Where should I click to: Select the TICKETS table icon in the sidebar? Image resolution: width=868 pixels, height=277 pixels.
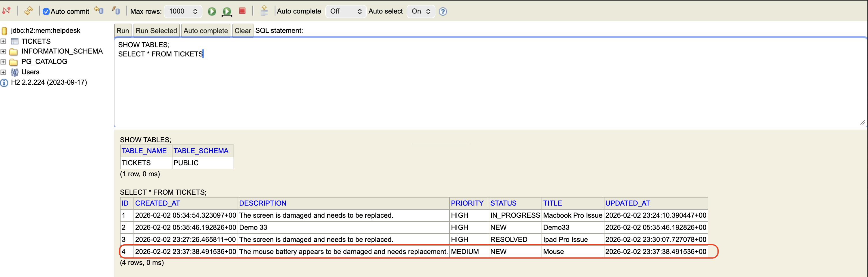[x=15, y=41]
